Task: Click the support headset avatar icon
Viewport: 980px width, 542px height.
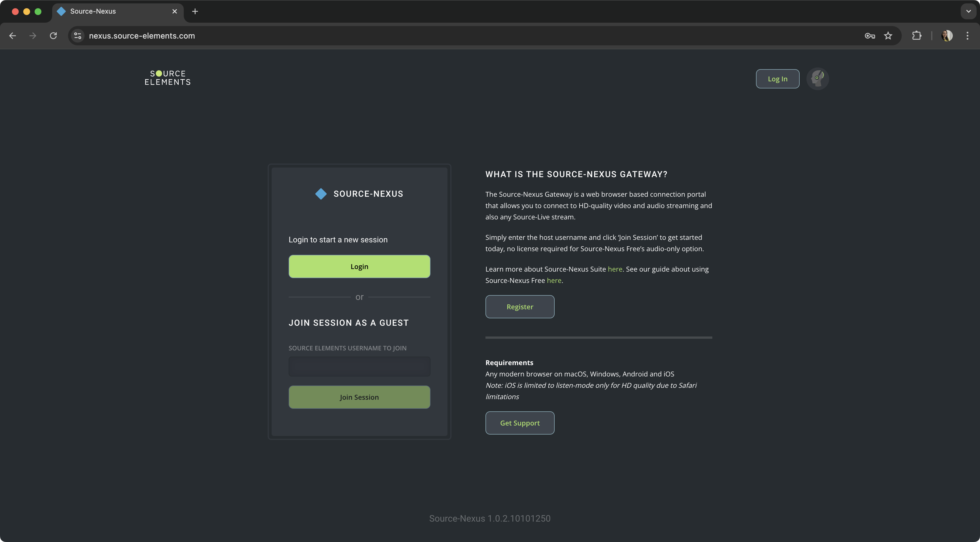Action: (817, 79)
